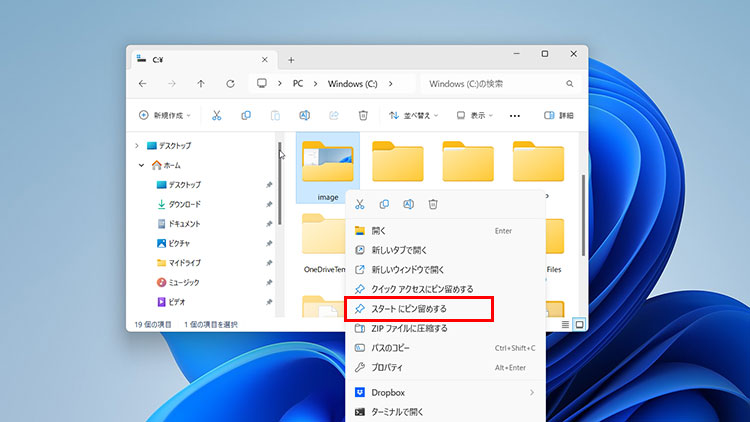Go up one folder with the up arrow
750x422 pixels.
pyautogui.click(x=201, y=84)
